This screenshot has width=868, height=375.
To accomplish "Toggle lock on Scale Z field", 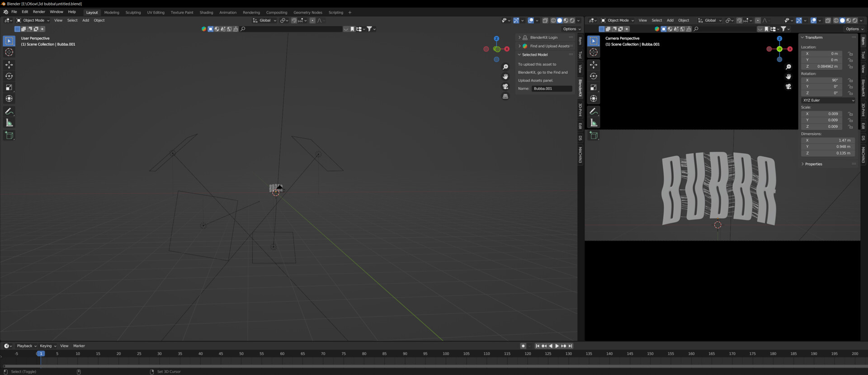I will click(850, 127).
